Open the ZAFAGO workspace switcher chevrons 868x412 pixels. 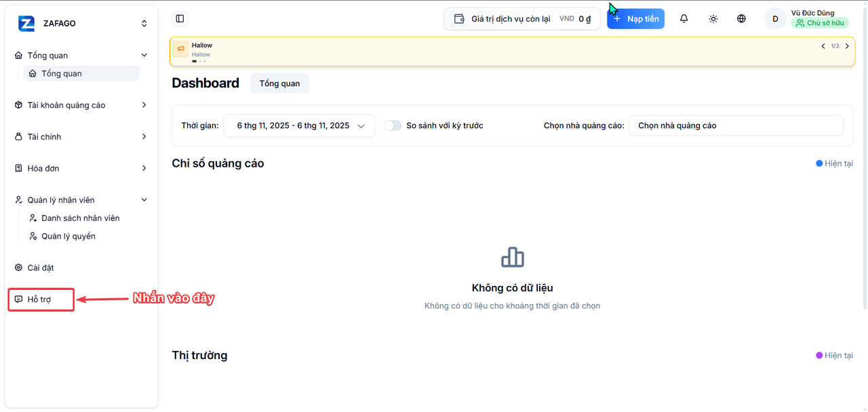pyautogui.click(x=144, y=24)
